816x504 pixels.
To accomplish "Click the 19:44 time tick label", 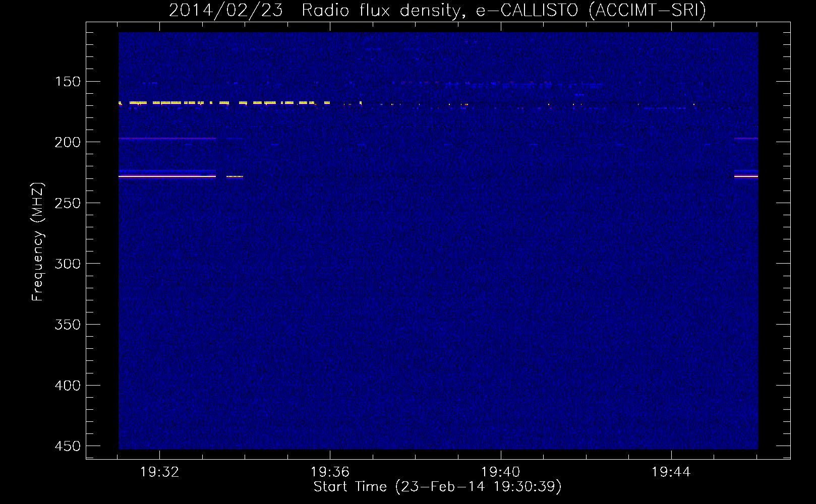I will click(x=671, y=472).
